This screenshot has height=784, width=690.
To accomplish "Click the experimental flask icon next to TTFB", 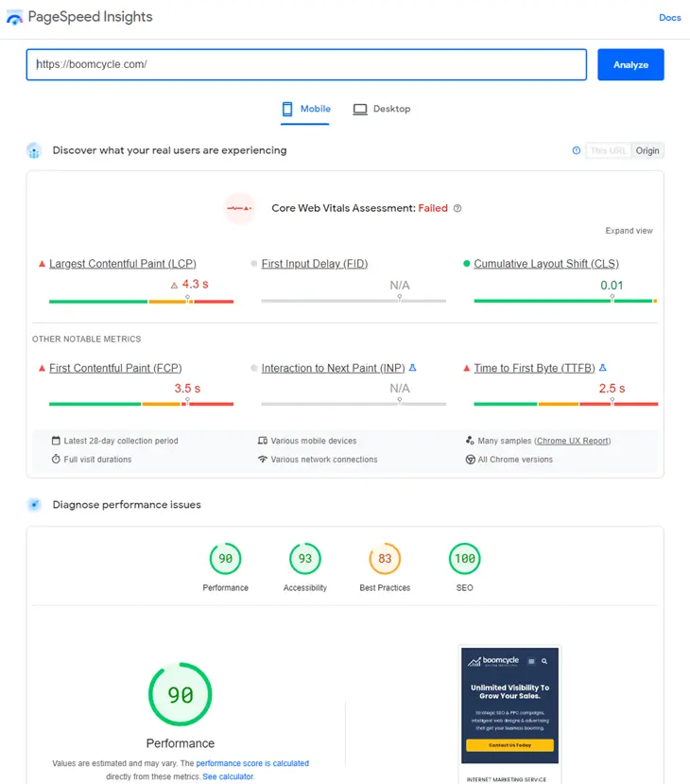I will (603, 368).
